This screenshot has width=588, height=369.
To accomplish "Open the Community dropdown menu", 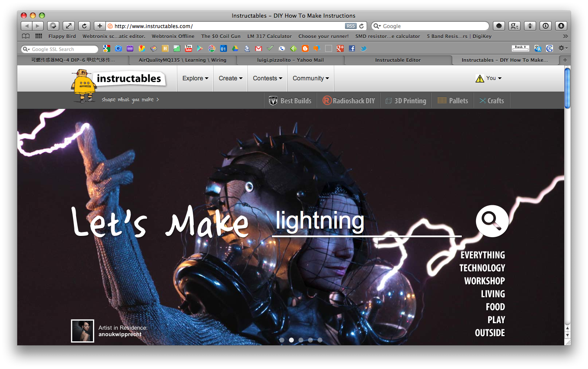I will 311,78.
